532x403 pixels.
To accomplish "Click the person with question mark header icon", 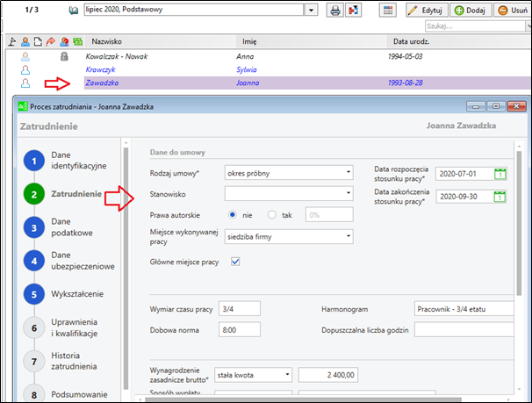I will pos(64,42).
